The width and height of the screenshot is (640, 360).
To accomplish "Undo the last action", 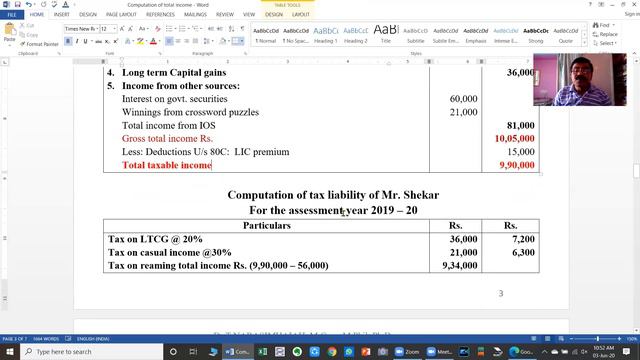I will coord(29,4).
